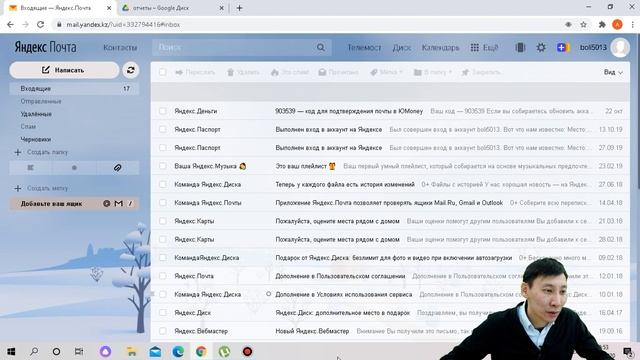Image resolution: width=640 pixels, height=360 pixels.
Task: Click Закрепить pin in the mail toolbar
Action: tap(481, 72)
